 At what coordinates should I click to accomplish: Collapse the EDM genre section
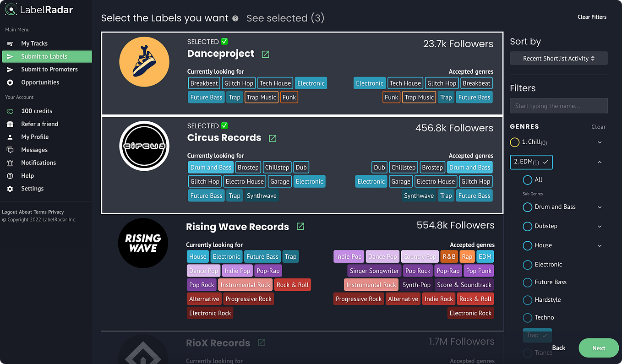tap(600, 162)
